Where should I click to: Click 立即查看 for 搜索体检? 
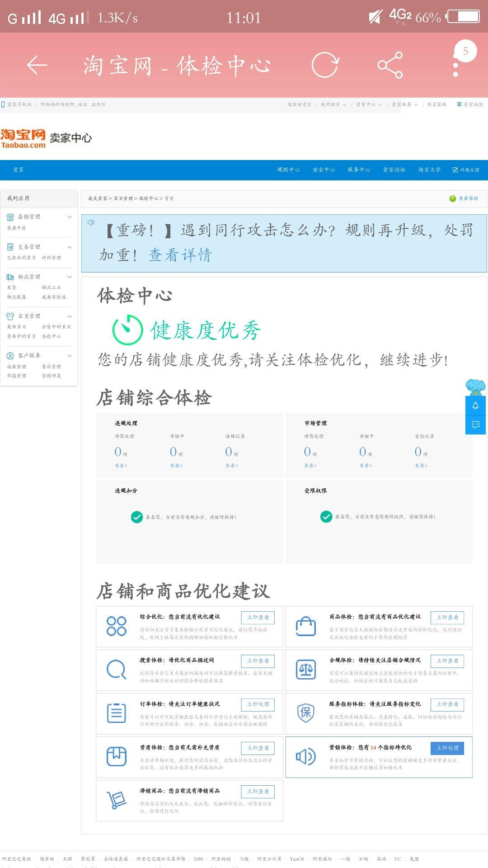[x=258, y=661]
